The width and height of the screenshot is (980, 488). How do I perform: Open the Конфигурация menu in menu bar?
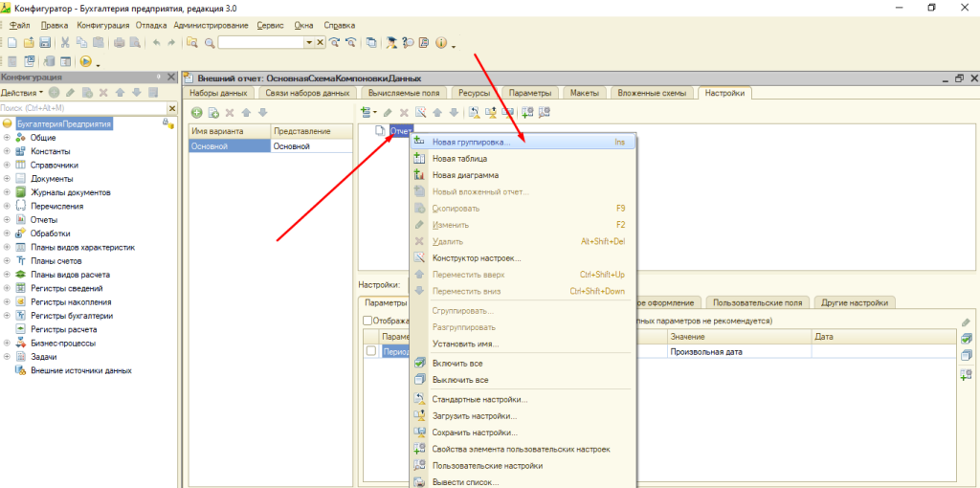[x=104, y=24]
